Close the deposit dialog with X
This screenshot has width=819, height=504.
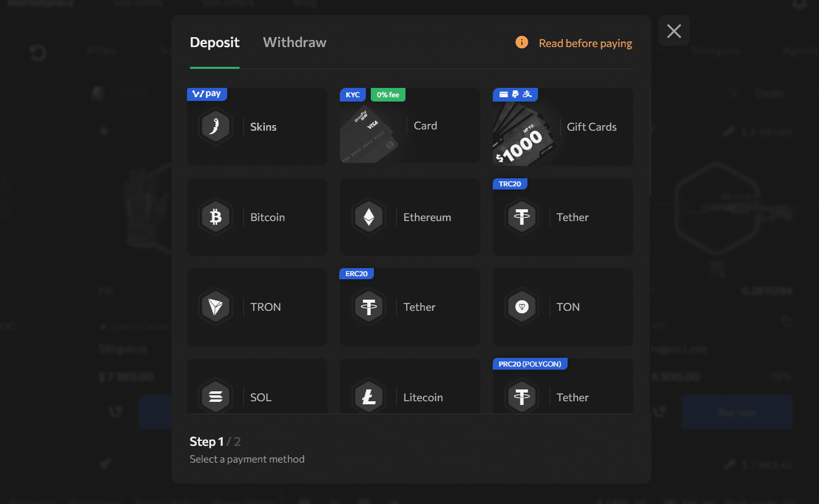pos(674,31)
